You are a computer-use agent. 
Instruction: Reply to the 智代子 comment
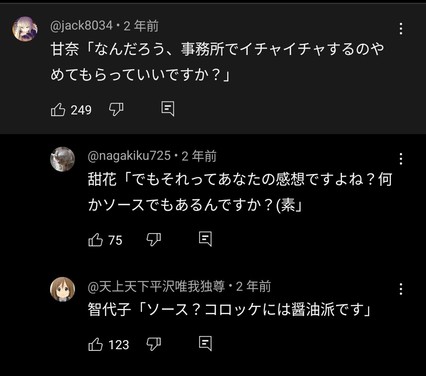[205, 343]
